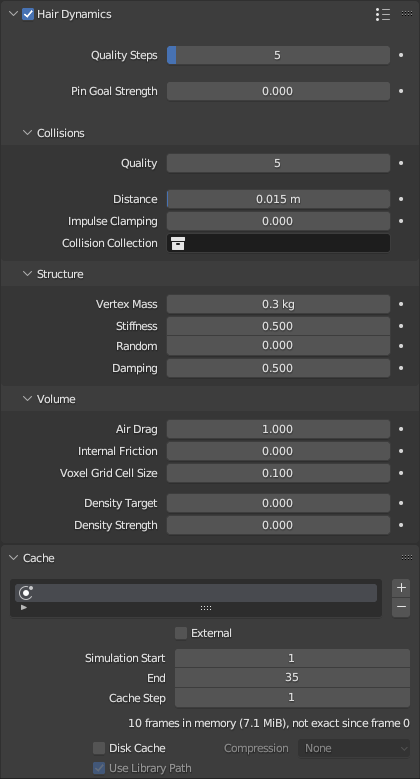Click the Impulse Clamping field
This screenshot has width=420, height=780.
(x=278, y=221)
